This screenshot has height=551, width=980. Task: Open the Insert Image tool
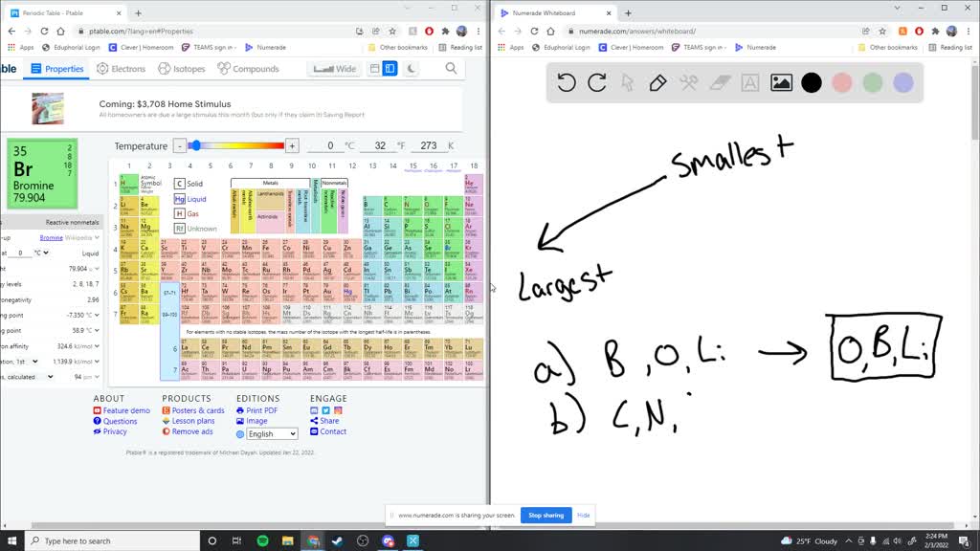(x=781, y=83)
